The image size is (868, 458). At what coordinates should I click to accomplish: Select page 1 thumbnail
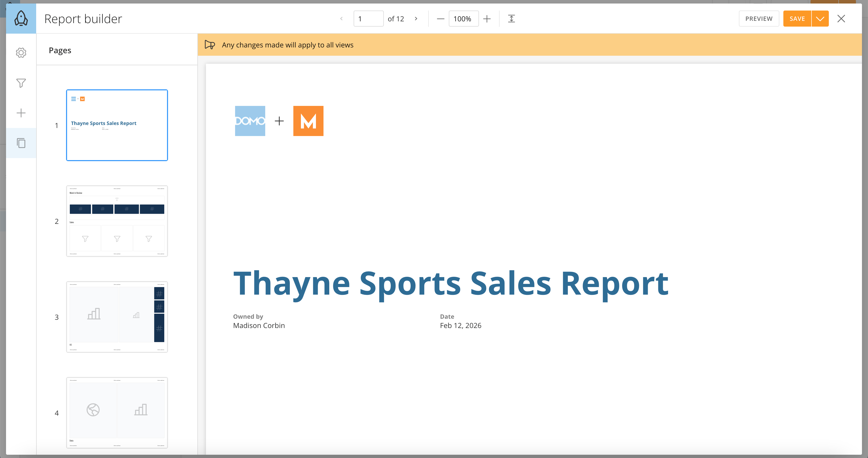tap(117, 125)
